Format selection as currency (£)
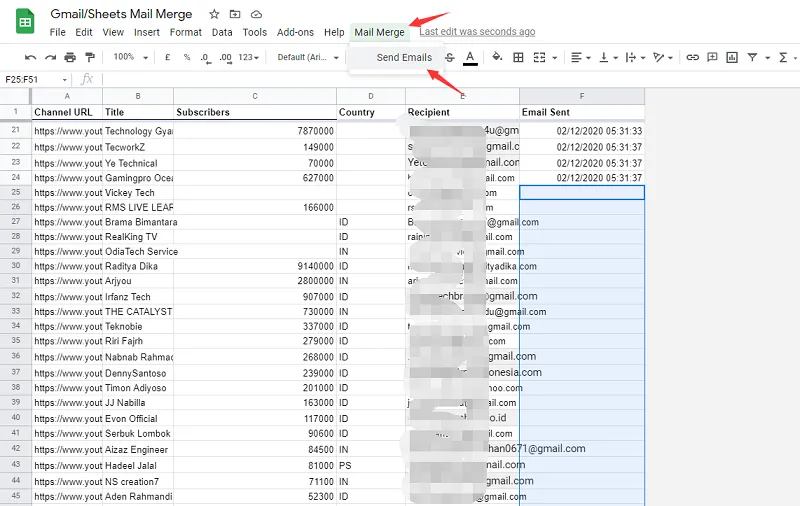The width and height of the screenshot is (800, 506). 167,57
